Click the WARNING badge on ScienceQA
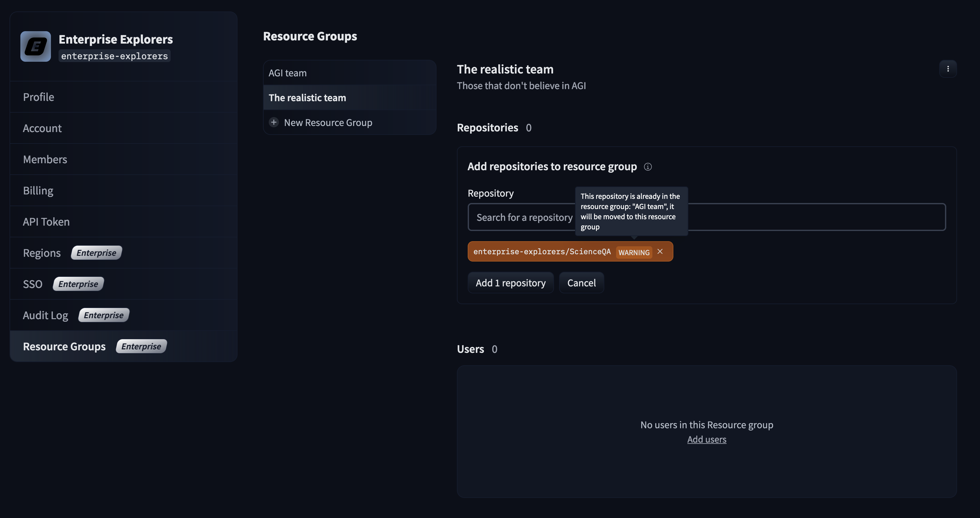 (x=634, y=252)
